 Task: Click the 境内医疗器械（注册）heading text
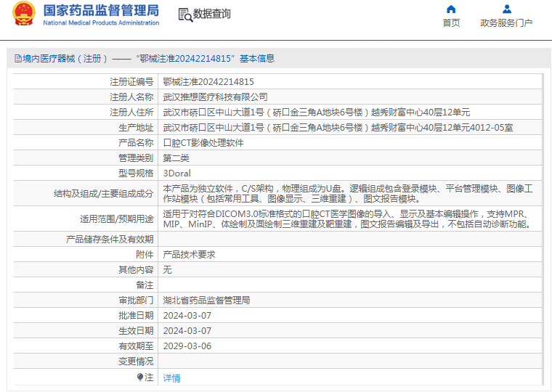coord(65,58)
